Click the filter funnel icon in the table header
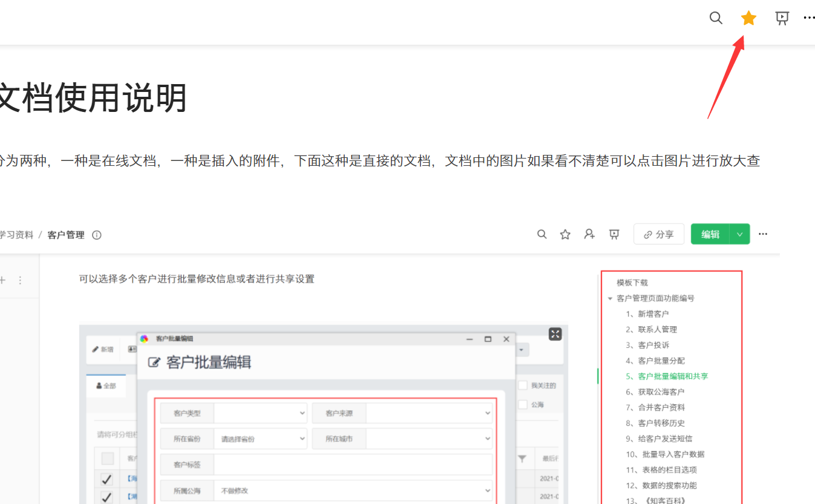 coord(522,459)
